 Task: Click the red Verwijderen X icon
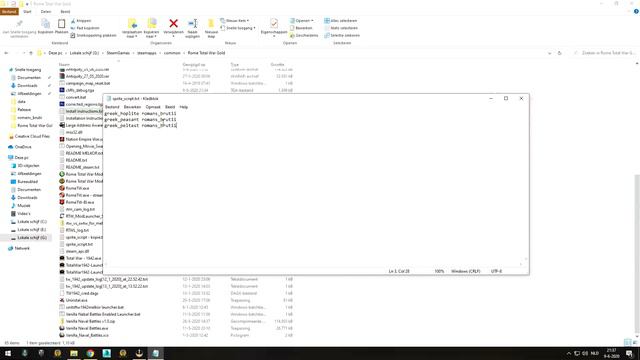[x=173, y=23]
